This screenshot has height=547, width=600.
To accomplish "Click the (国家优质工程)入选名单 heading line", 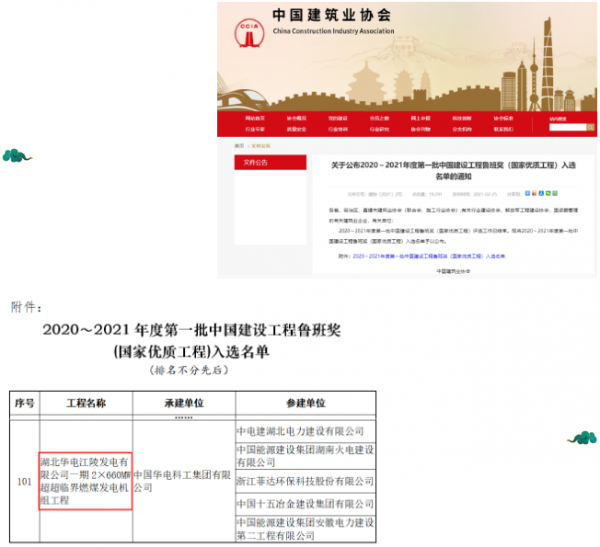I will click(191, 352).
